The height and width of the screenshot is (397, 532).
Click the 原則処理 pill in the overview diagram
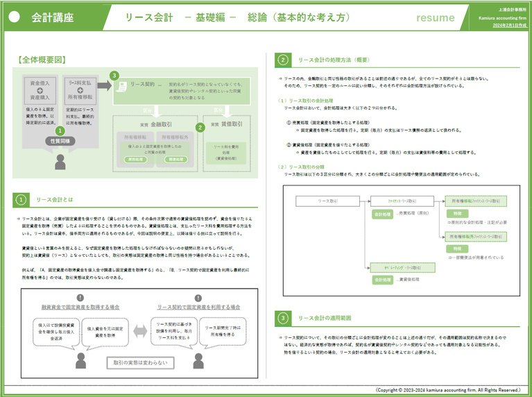135,159
